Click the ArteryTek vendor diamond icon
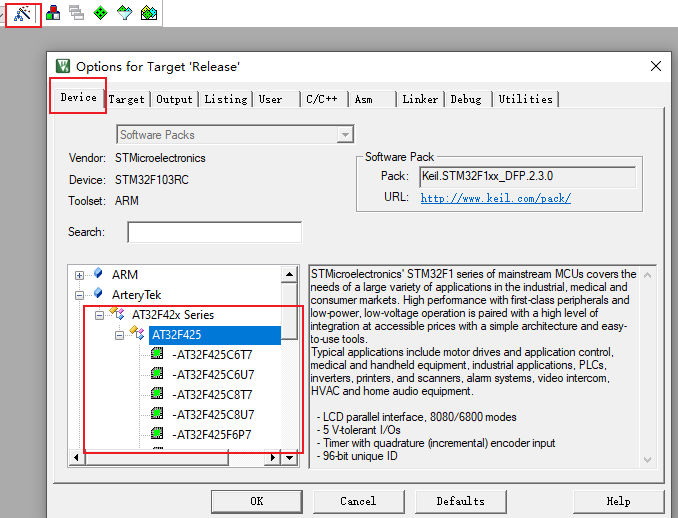The height and width of the screenshot is (518, 678). pyautogui.click(x=99, y=294)
